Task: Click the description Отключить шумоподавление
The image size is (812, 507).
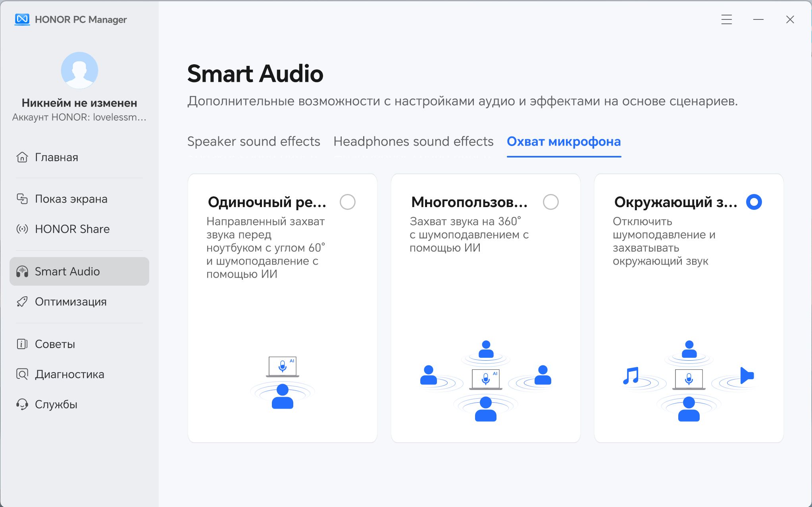Action: click(x=664, y=241)
